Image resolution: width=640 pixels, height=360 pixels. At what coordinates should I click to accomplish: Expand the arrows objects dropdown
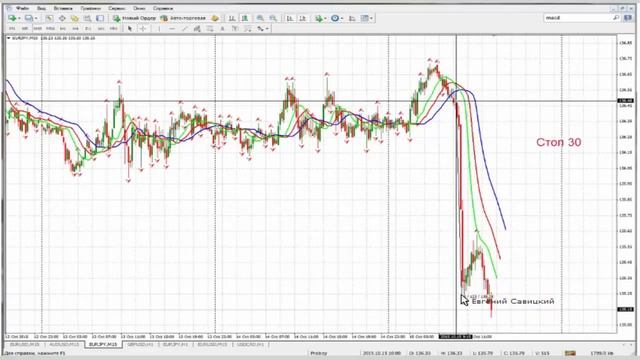tap(267, 29)
